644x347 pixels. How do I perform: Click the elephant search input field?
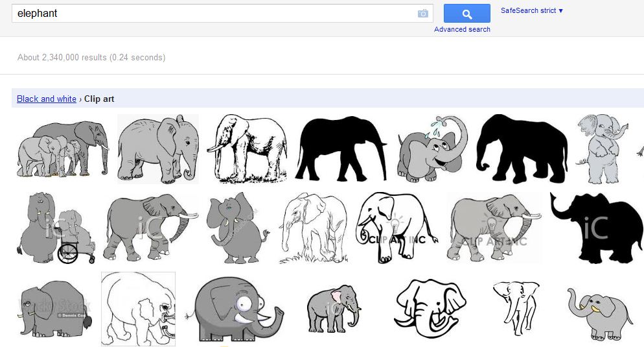point(214,14)
